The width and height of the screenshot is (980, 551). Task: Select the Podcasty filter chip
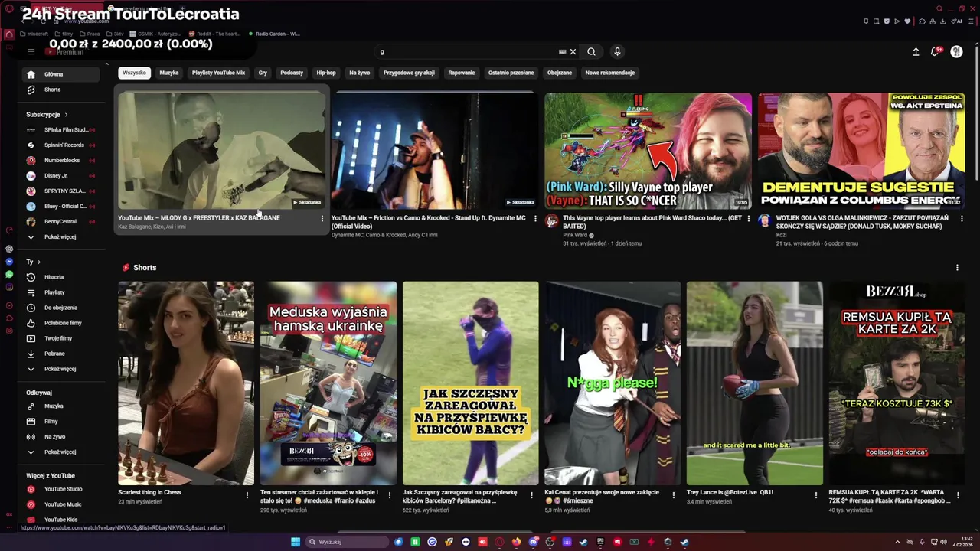point(292,73)
